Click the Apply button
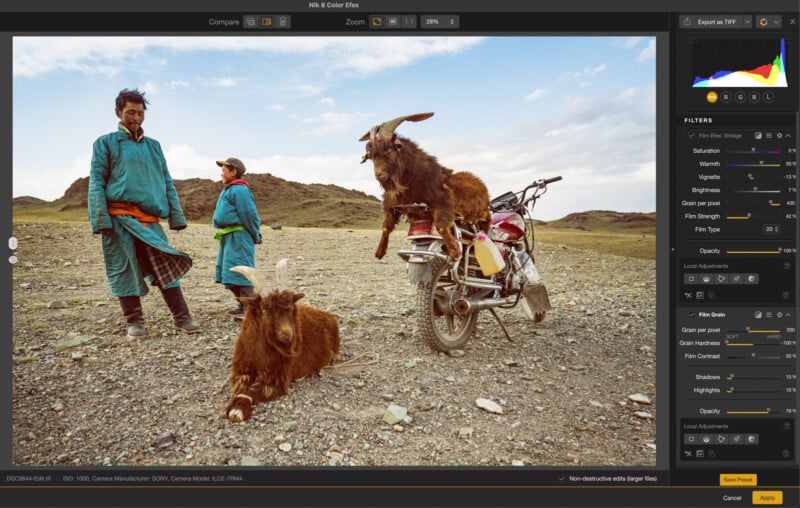Screen dimensions: 800x508 766,497
